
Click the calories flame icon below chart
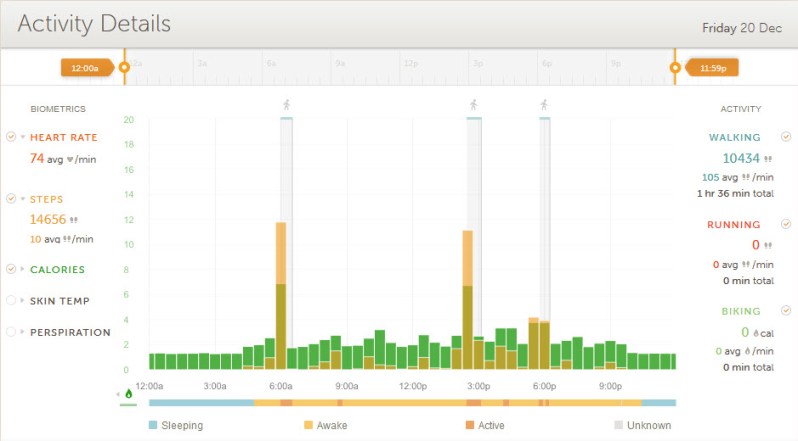click(x=128, y=394)
